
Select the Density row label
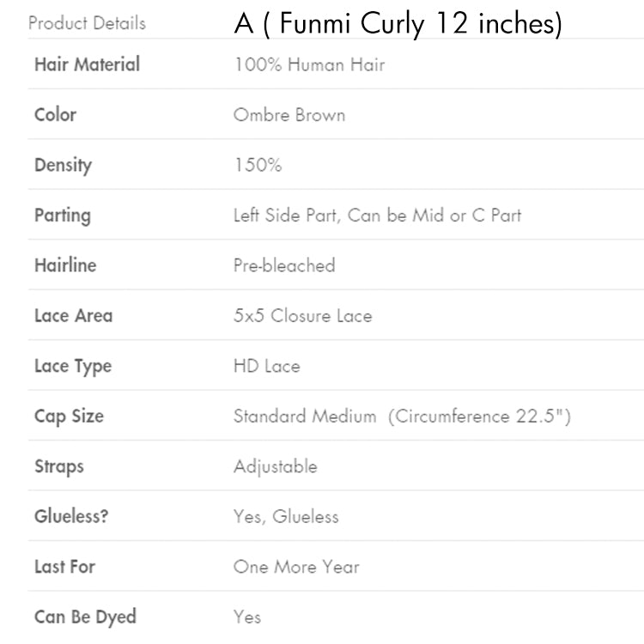click(x=63, y=165)
